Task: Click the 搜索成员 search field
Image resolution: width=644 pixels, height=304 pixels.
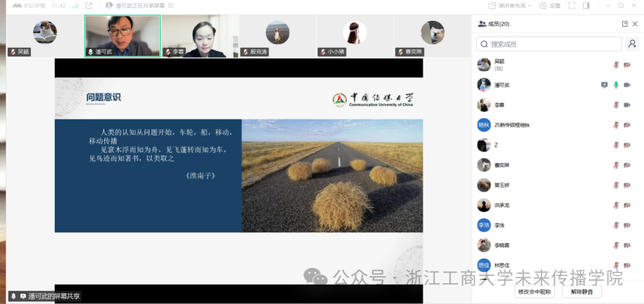Action: (549, 44)
